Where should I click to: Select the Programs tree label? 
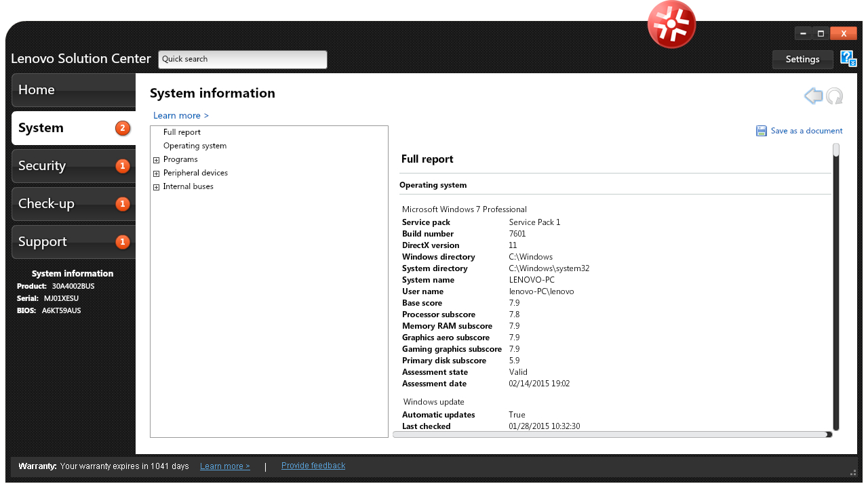pyautogui.click(x=180, y=159)
